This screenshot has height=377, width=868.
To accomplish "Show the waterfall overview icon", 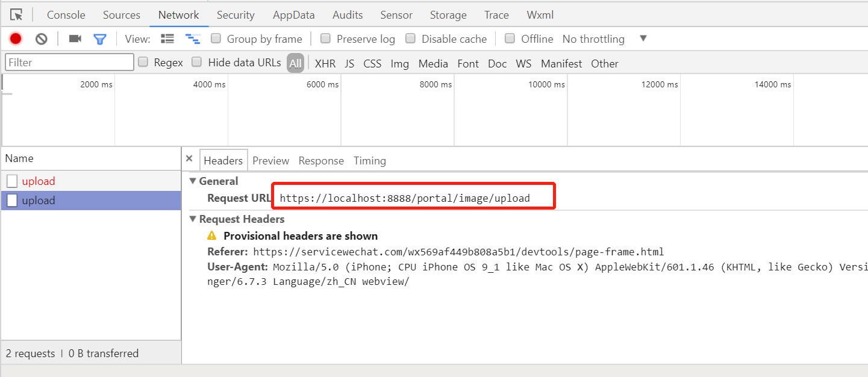I will click(x=193, y=39).
